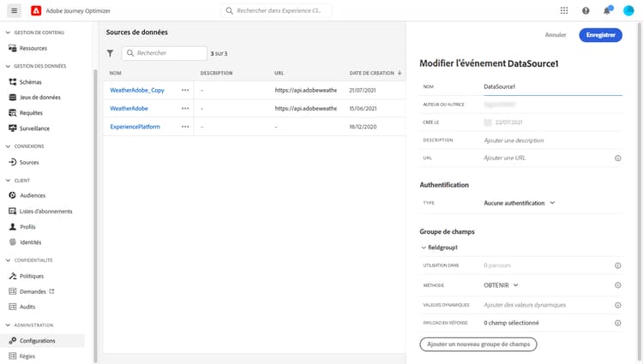The width and height of the screenshot is (643, 364).
Task: Open the app switcher grid
Action: pos(564,10)
